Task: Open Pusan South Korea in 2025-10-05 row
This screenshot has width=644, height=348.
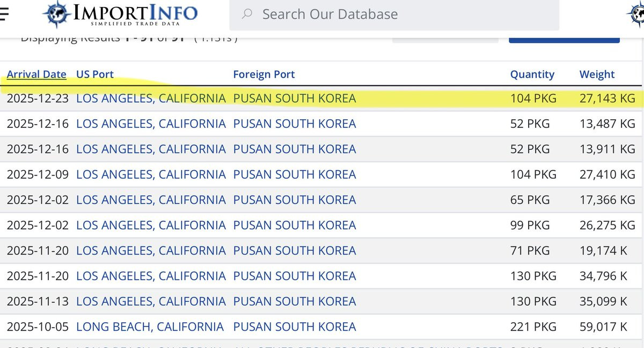Action: click(294, 327)
